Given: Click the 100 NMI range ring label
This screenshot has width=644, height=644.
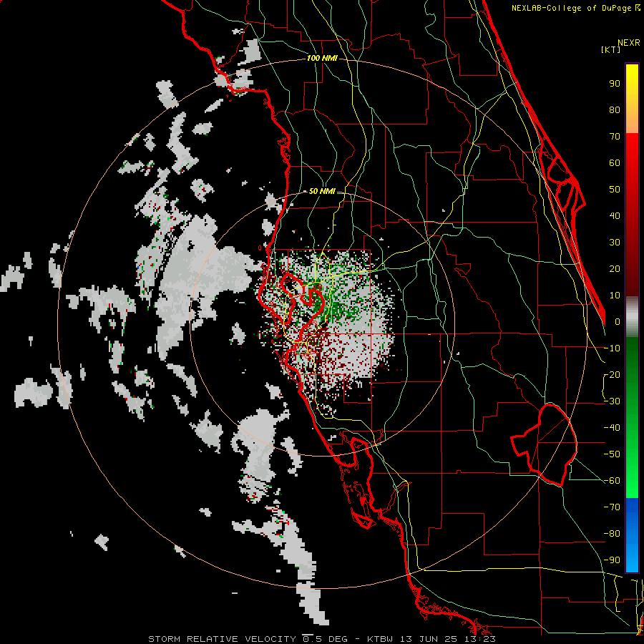Looking at the screenshot, I should [x=322, y=59].
